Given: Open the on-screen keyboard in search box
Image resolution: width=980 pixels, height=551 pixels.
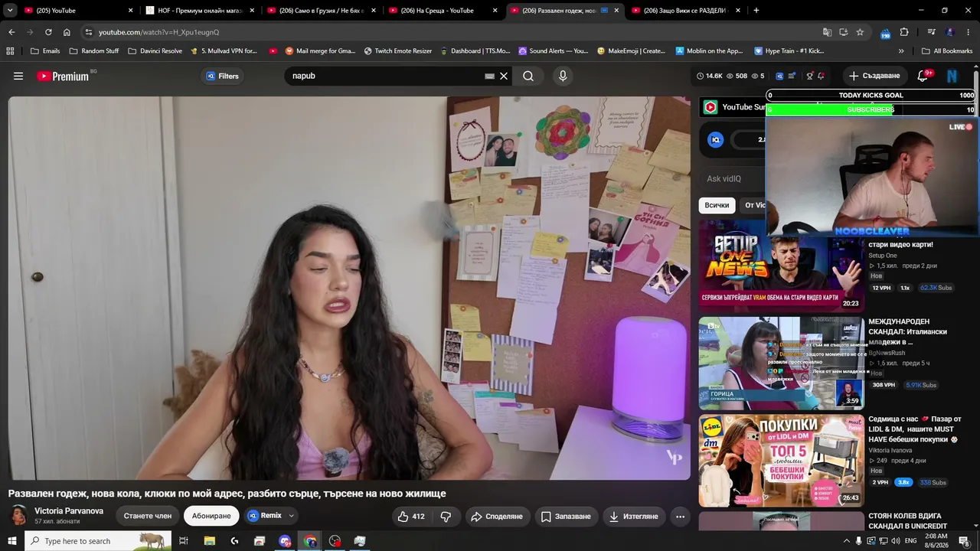Looking at the screenshot, I should 490,76.
